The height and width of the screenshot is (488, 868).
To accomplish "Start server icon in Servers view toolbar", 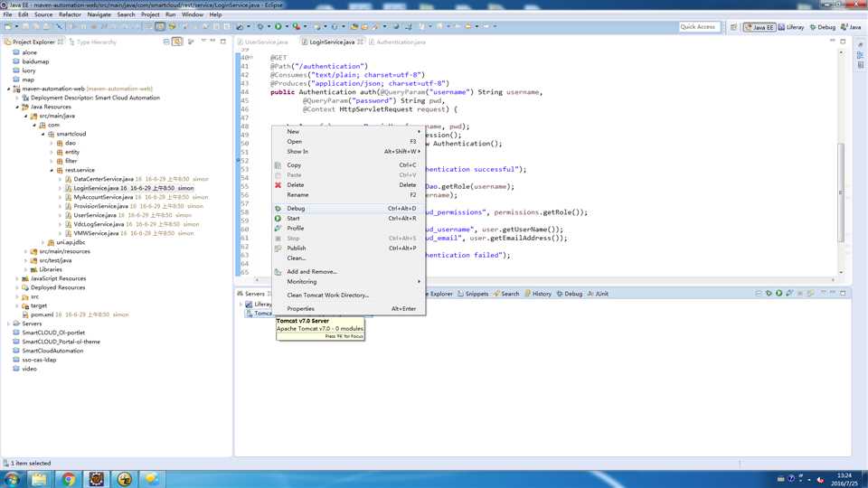I will click(x=778, y=293).
